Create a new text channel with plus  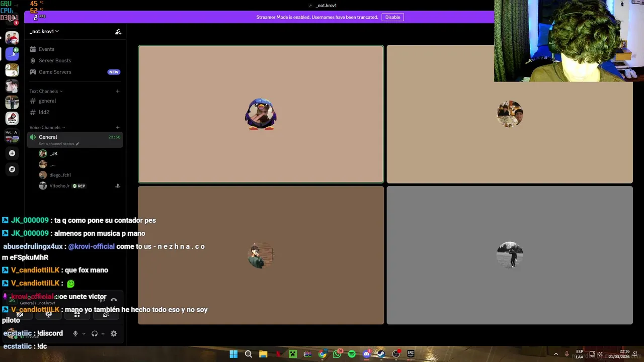pos(117,91)
